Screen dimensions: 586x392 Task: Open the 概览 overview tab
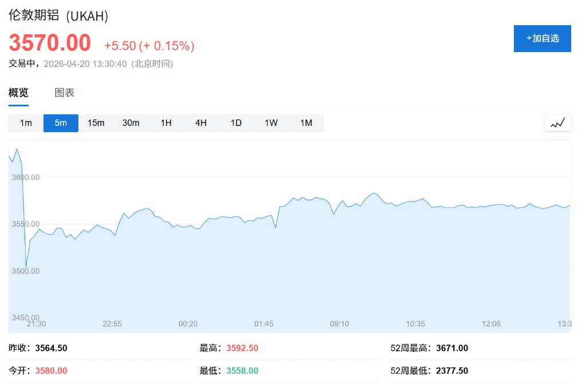[x=18, y=93]
